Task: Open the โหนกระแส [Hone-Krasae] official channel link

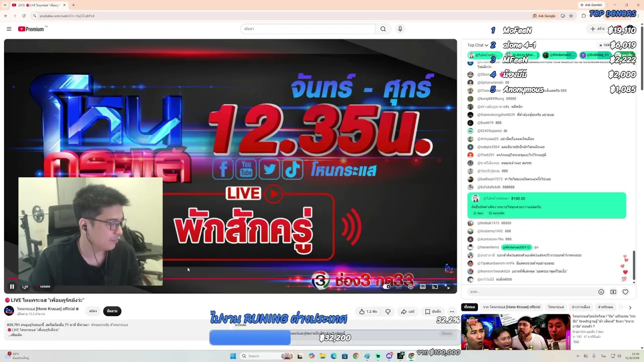Action: pos(46,309)
